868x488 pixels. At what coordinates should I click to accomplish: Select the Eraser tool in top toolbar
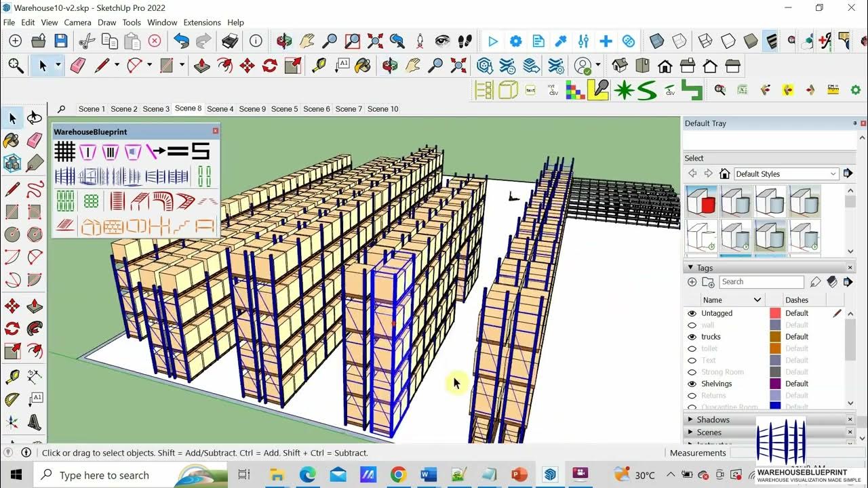pos(78,66)
